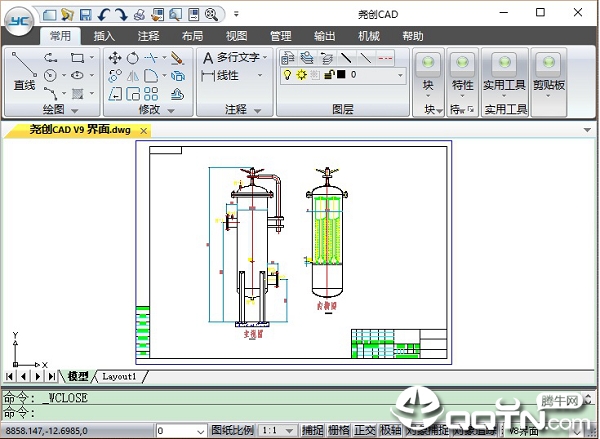Open the 特性 panel button
Screen dimensions: 600x439
(462, 77)
